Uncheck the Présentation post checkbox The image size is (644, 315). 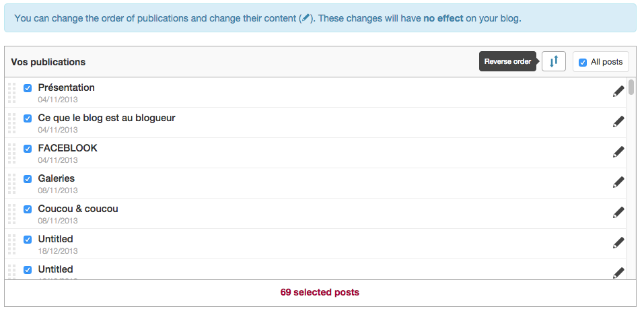28,88
